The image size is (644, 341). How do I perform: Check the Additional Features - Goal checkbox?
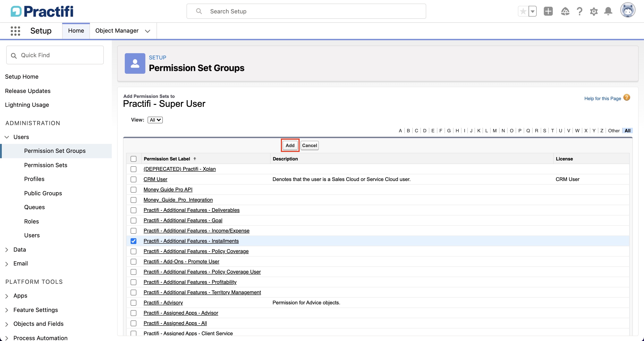pyautogui.click(x=133, y=221)
